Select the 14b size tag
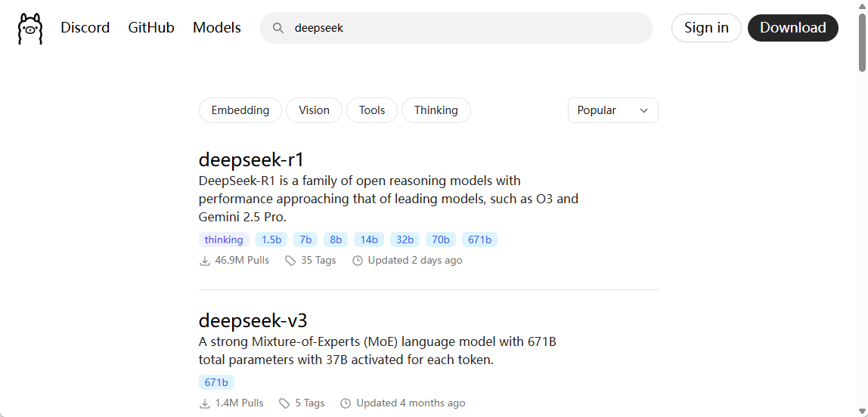This screenshot has width=868, height=417. (369, 239)
